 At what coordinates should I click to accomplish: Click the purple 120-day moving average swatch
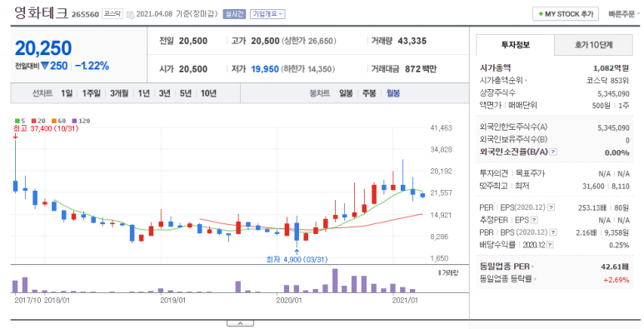[x=74, y=121]
